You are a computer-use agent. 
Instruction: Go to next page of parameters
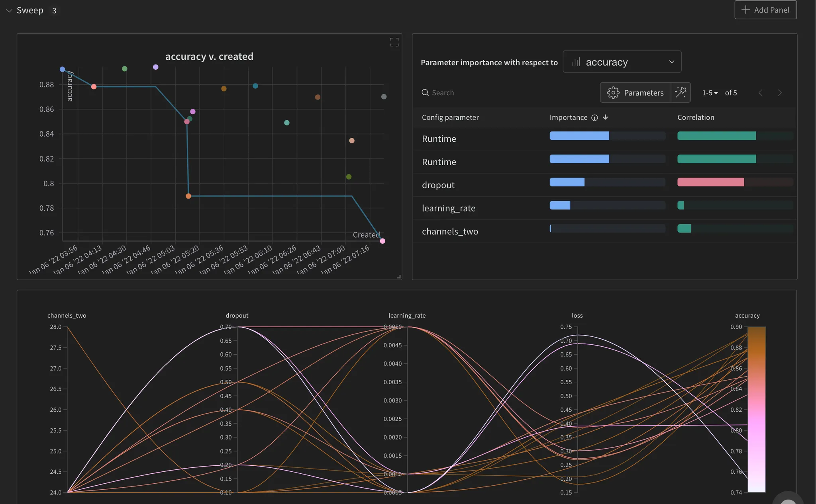780,93
